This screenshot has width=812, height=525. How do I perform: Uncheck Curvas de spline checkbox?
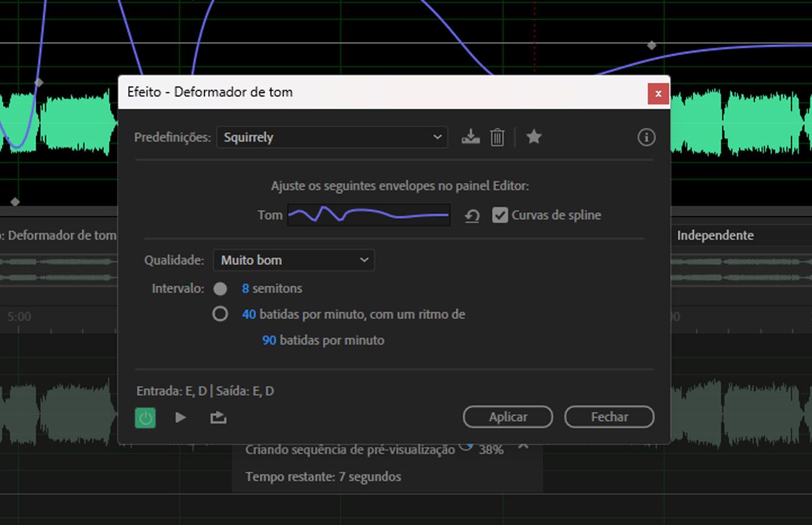[500, 215]
